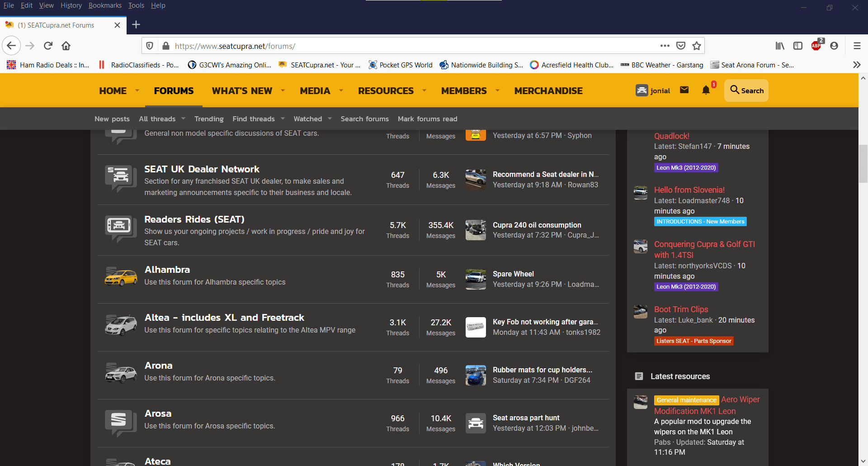
Task: Expand WHAT'S NEW dropdown arrow
Action: [283, 90]
